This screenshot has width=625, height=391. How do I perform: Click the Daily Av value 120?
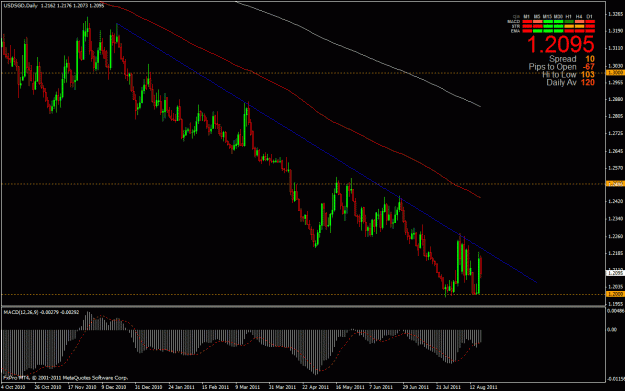588,83
